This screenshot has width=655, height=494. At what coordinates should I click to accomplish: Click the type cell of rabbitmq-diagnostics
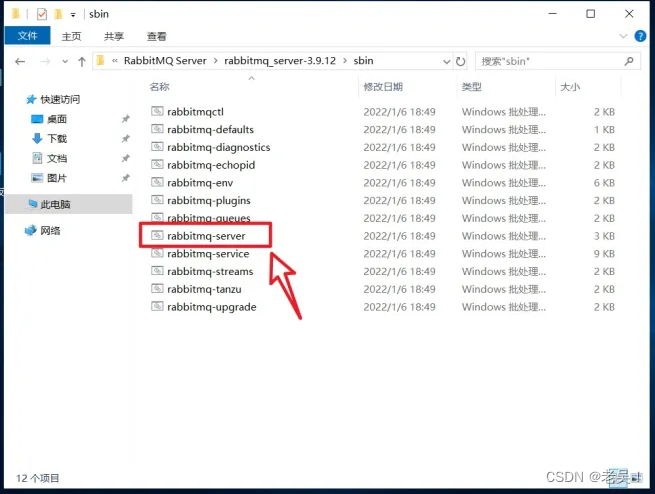pos(503,147)
